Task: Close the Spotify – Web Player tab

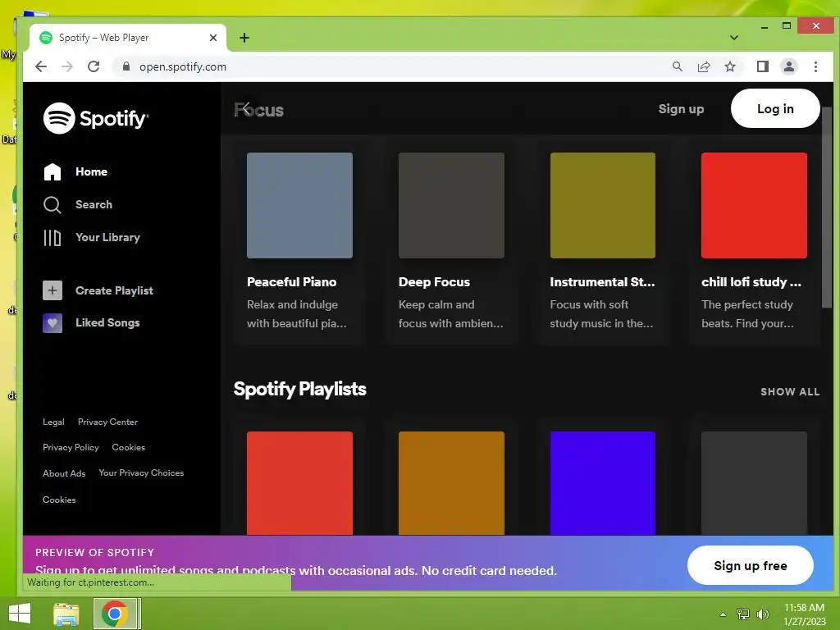Action: (x=213, y=38)
